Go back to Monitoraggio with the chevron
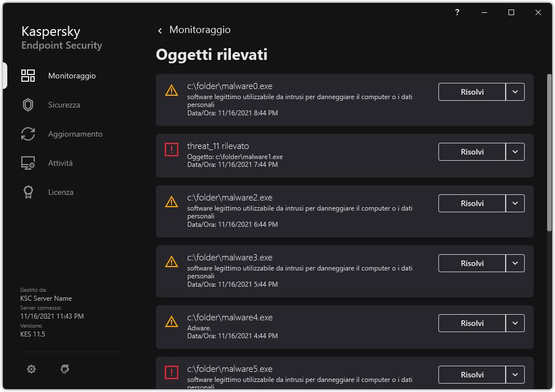This screenshot has height=392, width=555. point(160,30)
